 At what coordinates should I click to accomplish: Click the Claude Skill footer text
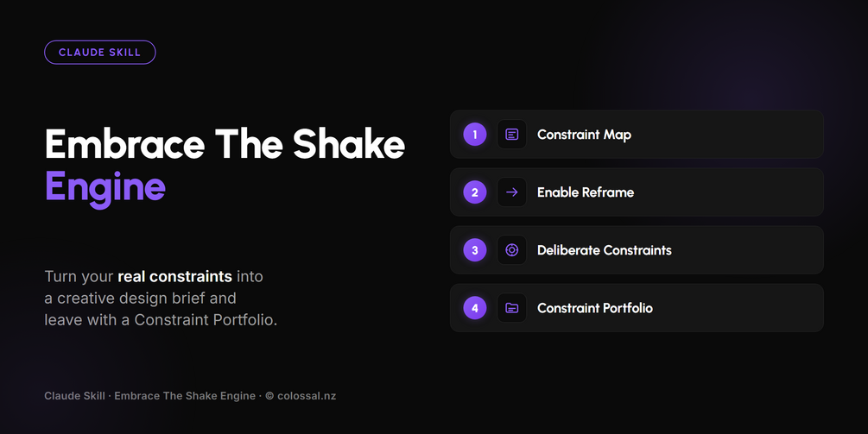pyautogui.click(x=75, y=396)
